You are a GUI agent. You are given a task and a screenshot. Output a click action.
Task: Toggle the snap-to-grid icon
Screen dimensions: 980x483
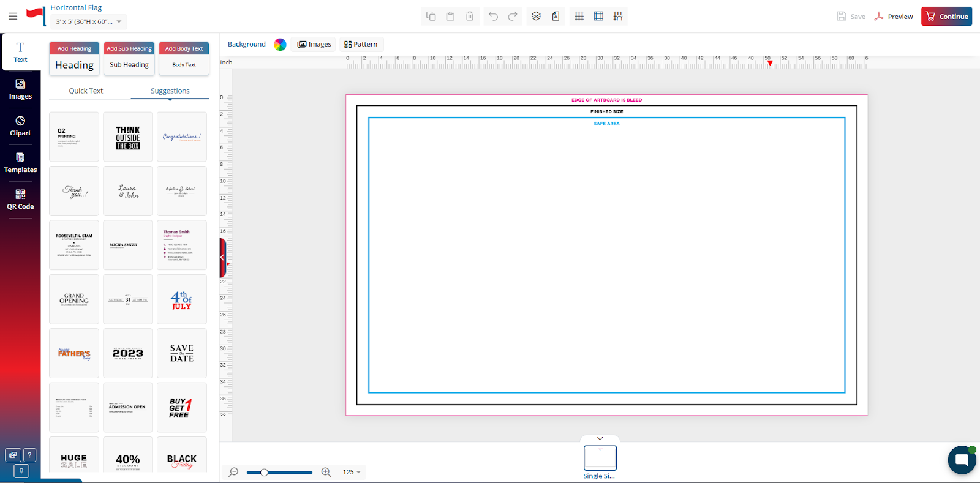coord(618,17)
